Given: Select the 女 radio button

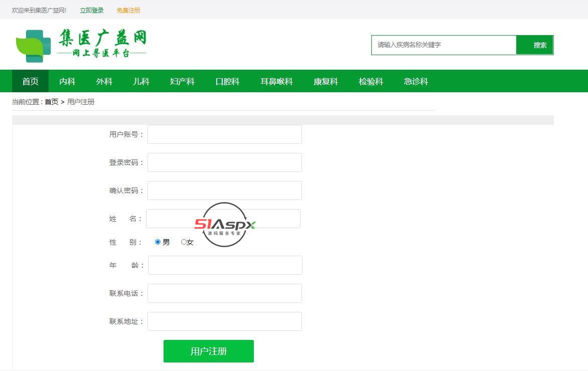Looking at the screenshot, I should point(184,242).
